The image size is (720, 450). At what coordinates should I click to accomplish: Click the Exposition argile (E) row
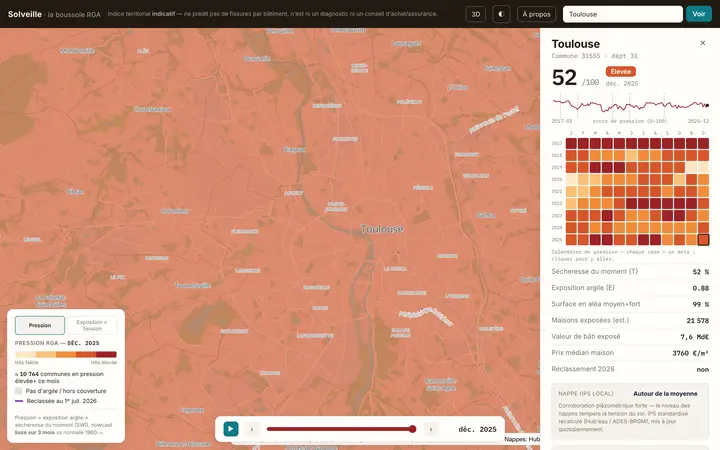630,288
